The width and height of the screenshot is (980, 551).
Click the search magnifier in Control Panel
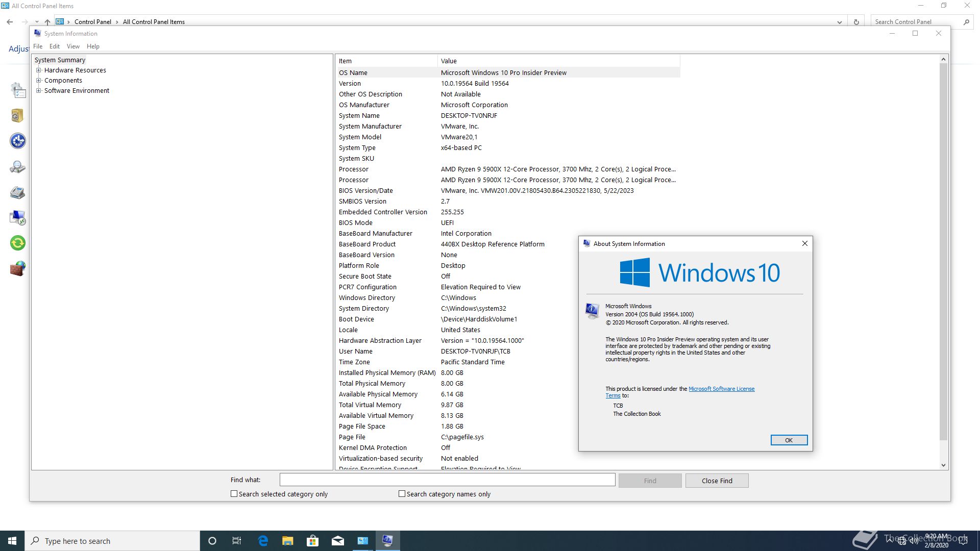pyautogui.click(x=966, y=22)
